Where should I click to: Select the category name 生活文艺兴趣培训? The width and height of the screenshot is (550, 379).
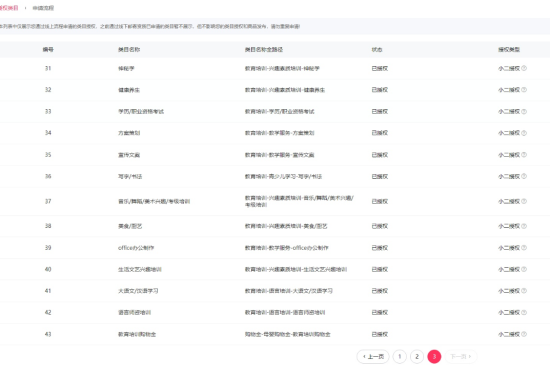140,270
